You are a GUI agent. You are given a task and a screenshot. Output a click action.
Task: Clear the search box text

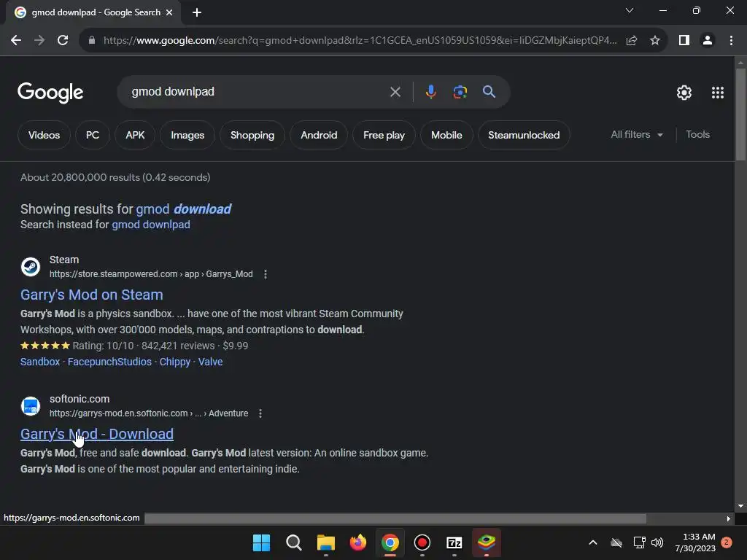pyautogui.click(x=395, y=92)
